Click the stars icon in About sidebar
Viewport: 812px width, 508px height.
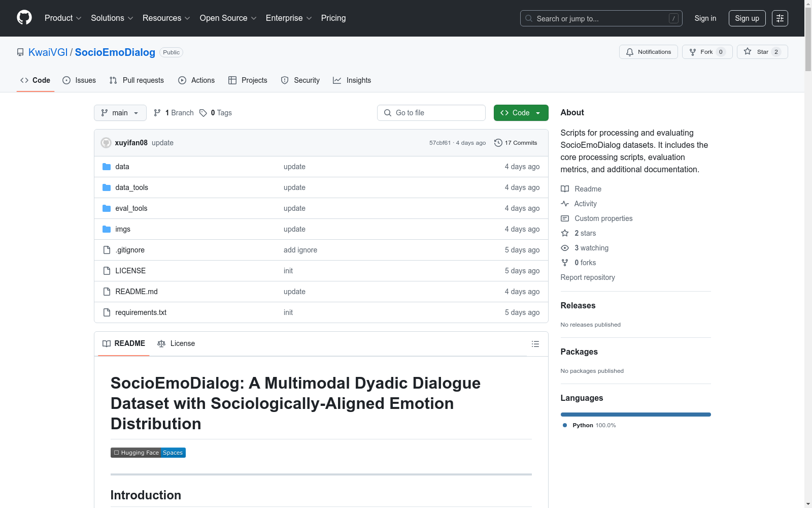(x=565, y=233)
